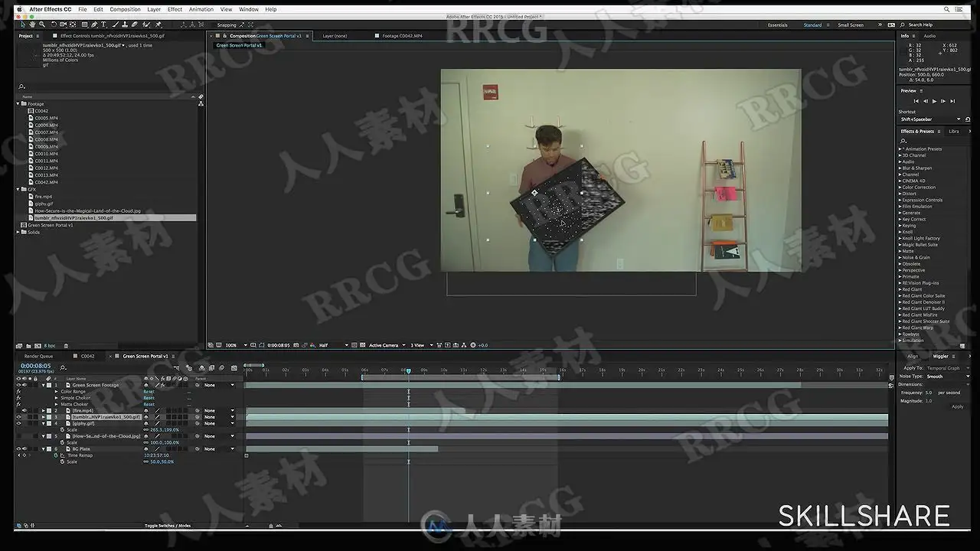Click the Motion Blur enable icon in timeline
The image size is (980, 551).
tap(221, 368)
